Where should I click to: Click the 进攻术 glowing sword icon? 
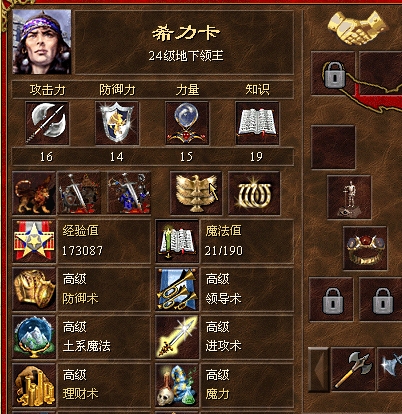click(x=177, y=337)
